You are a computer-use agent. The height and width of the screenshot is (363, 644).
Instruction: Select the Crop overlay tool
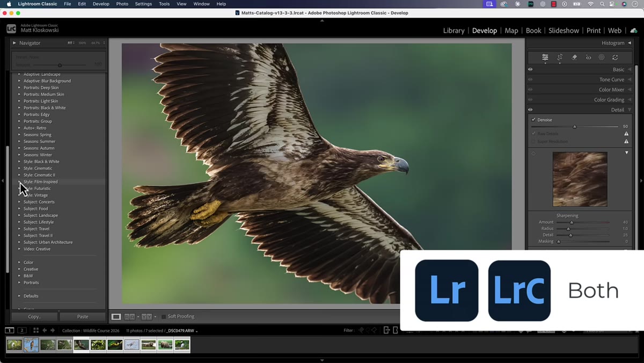(560, 57)
